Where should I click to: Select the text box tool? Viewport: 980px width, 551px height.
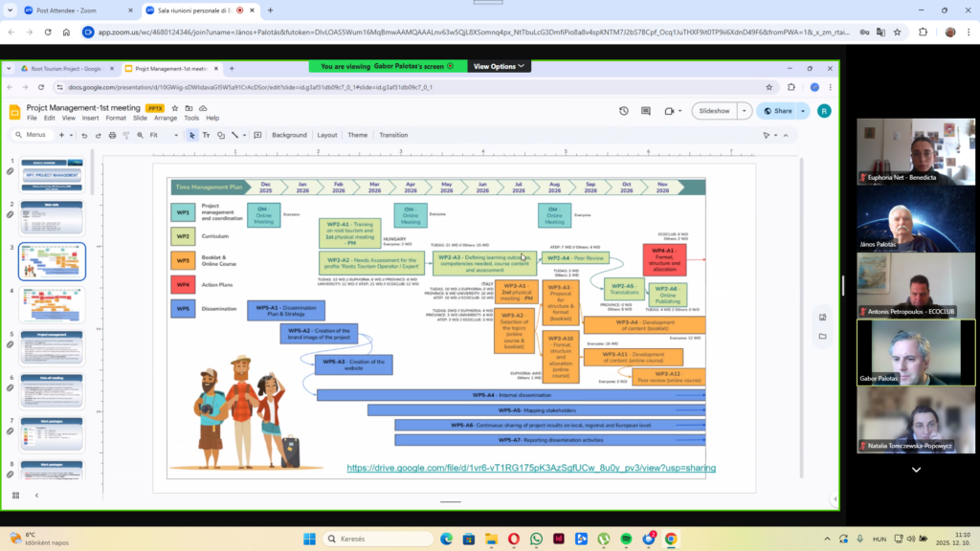pyautogui.click(x=206, y=135)
